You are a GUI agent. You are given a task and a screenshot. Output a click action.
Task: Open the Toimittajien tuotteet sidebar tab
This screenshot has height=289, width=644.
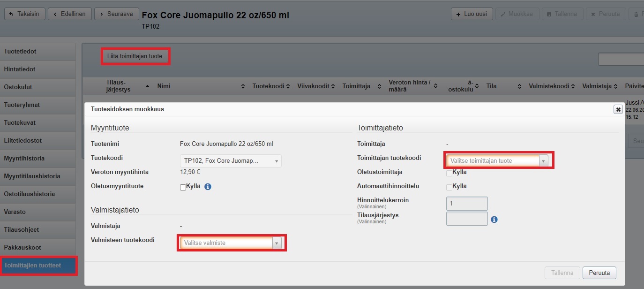coord(38,266)
